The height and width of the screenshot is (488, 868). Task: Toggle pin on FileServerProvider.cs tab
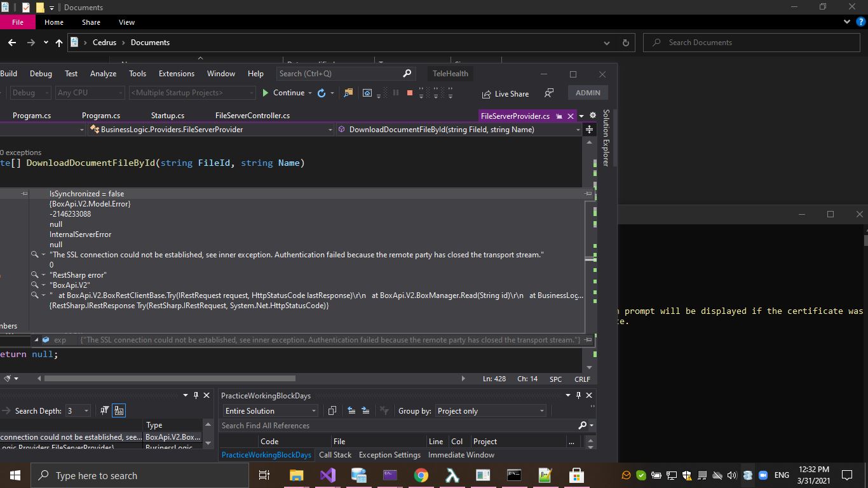coord(559,116)
